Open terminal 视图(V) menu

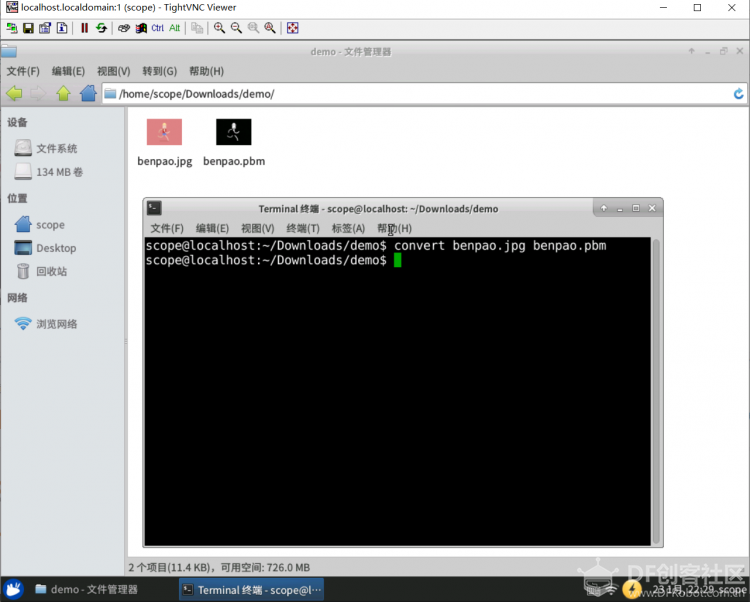click(257, 228)
